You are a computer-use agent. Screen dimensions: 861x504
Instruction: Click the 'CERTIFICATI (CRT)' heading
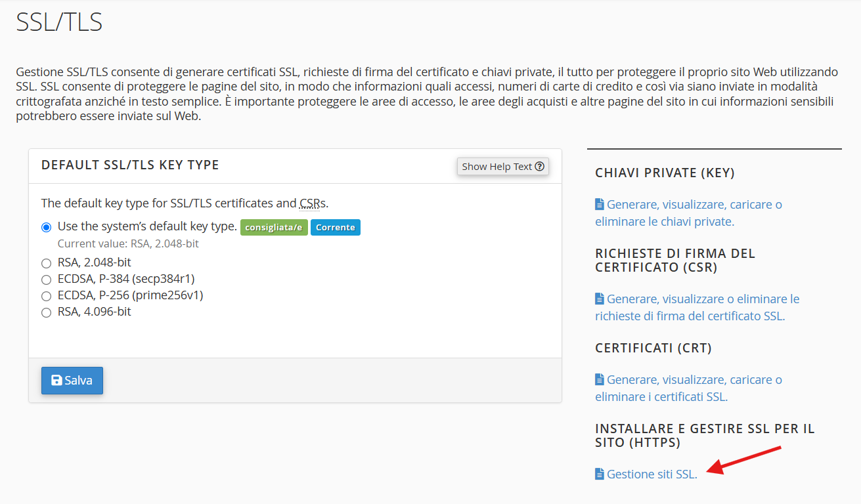pyautogui.click(x=653, y=348)
